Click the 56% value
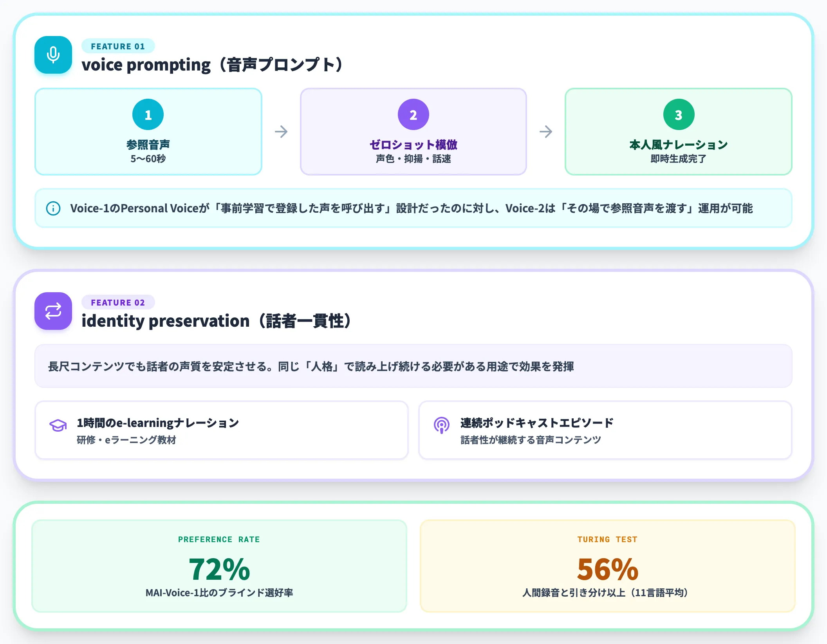The height and width of the screenshot is (644, 827). tap(607, 569)
